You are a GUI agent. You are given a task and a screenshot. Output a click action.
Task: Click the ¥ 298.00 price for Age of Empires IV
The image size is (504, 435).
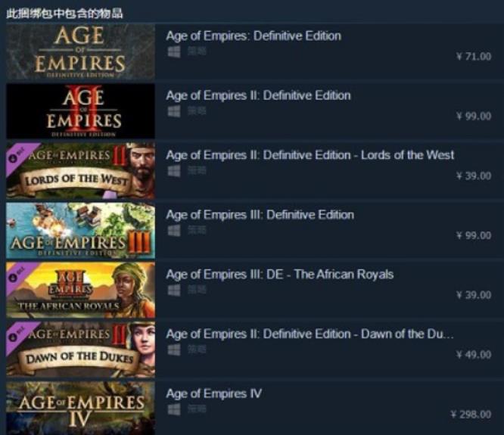pyautogui.click(x=470, y=415)
